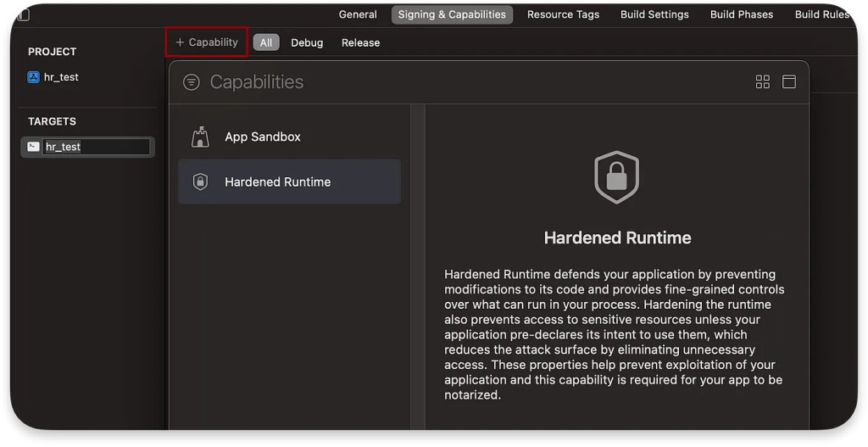Select the Debug configuration filter
Screen dimensions: 868x447
click(x=307, y=42)
